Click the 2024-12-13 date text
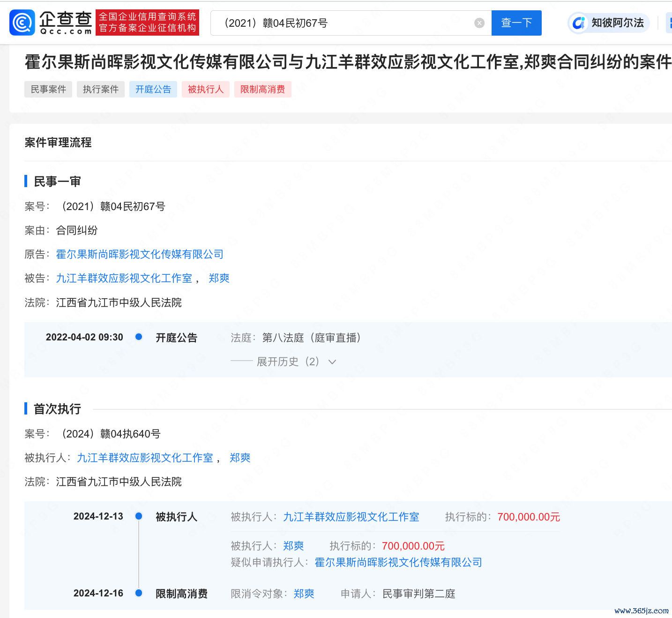The image size is (672, 618). [98, 516]
